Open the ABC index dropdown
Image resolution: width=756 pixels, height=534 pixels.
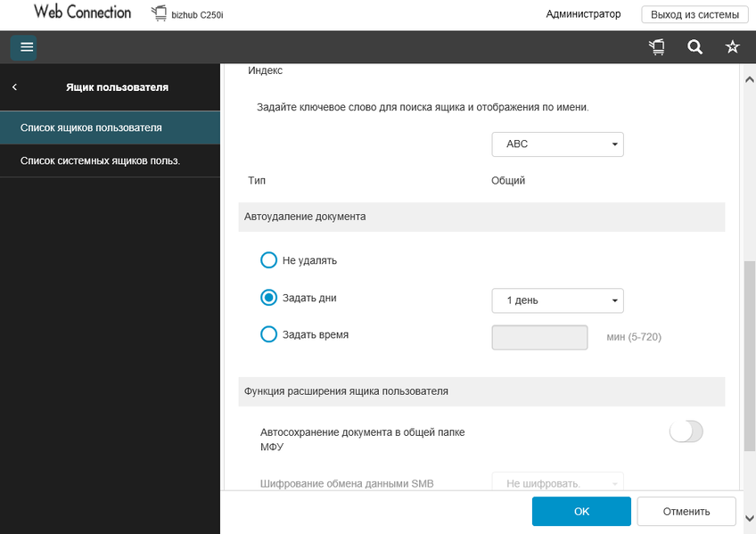pos(557,144)
